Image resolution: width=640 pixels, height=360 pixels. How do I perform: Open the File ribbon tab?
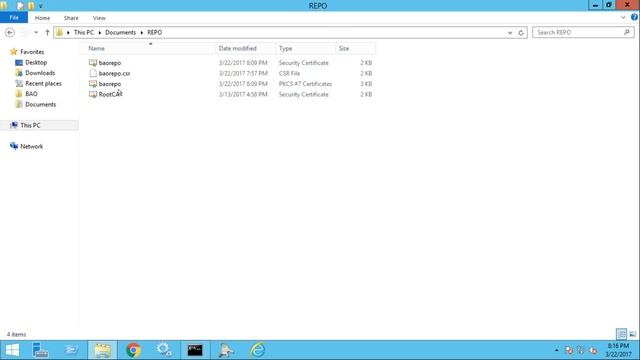point(14,18)
